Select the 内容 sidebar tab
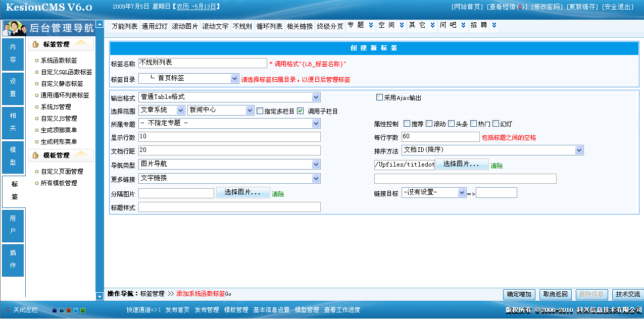Viewport: 644px width, 319px height. (x=13, y=54)
